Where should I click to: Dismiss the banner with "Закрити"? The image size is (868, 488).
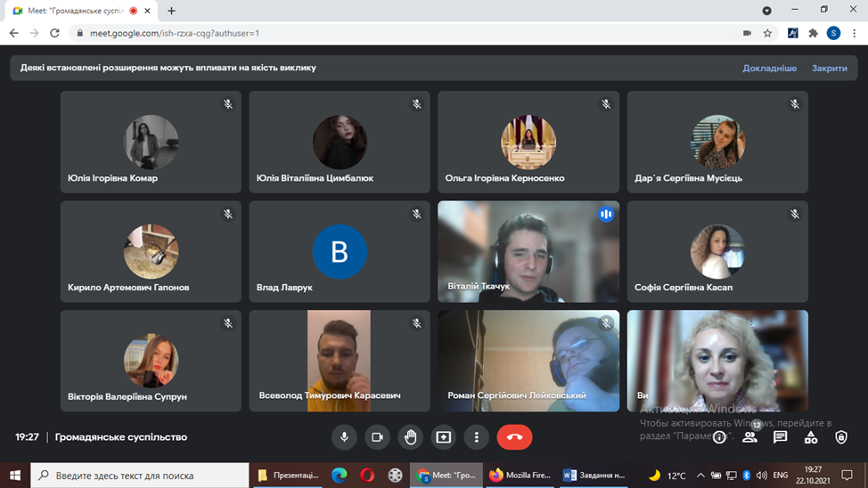pos(829,68)
